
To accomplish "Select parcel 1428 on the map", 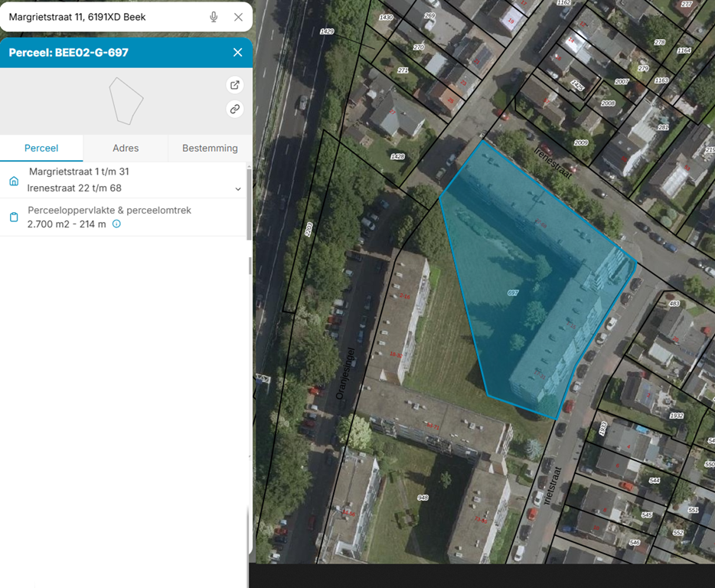I will point(397,156).
